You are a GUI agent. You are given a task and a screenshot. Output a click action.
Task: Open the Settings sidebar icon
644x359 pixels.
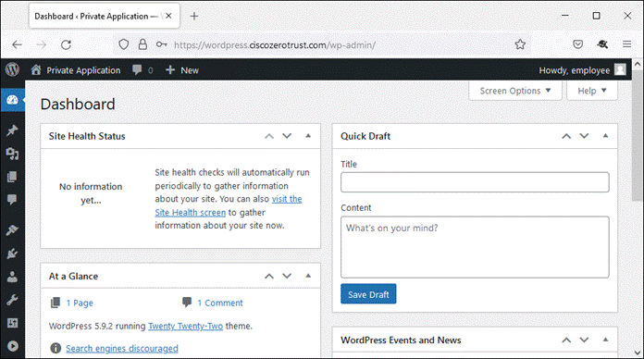[x=12, y=323]
